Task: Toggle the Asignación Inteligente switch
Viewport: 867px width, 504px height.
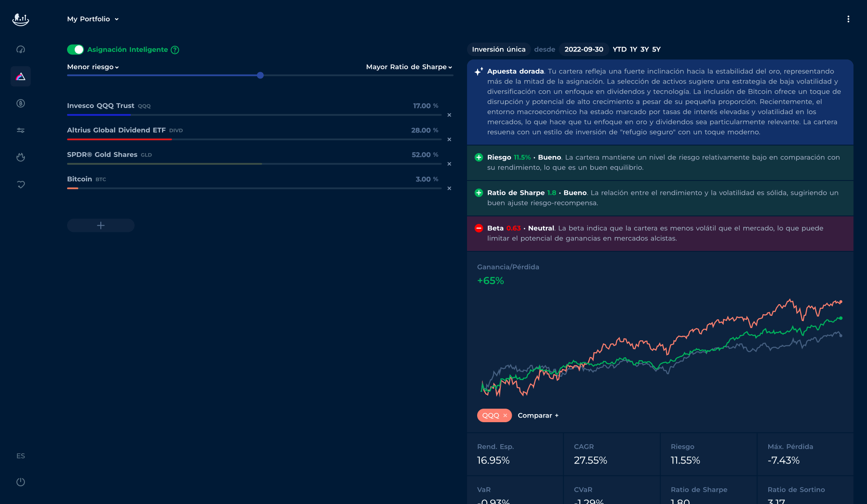Action: click(76, 50)
